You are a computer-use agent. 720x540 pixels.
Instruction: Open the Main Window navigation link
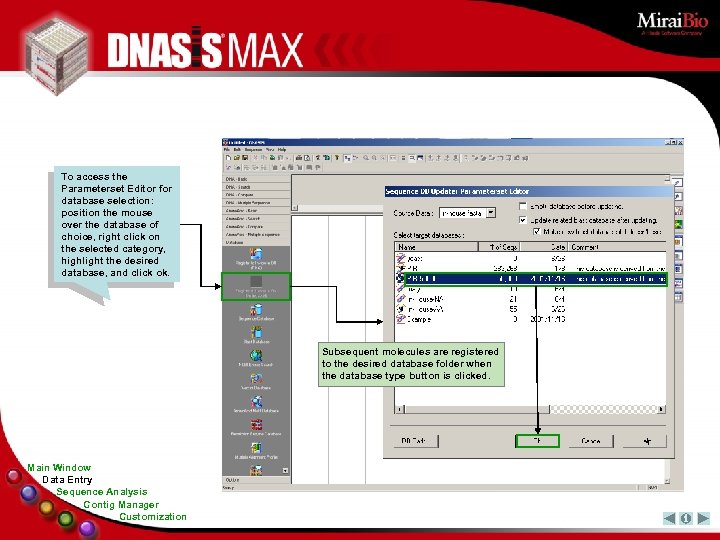pyautogui.click(x=59, y=467)
